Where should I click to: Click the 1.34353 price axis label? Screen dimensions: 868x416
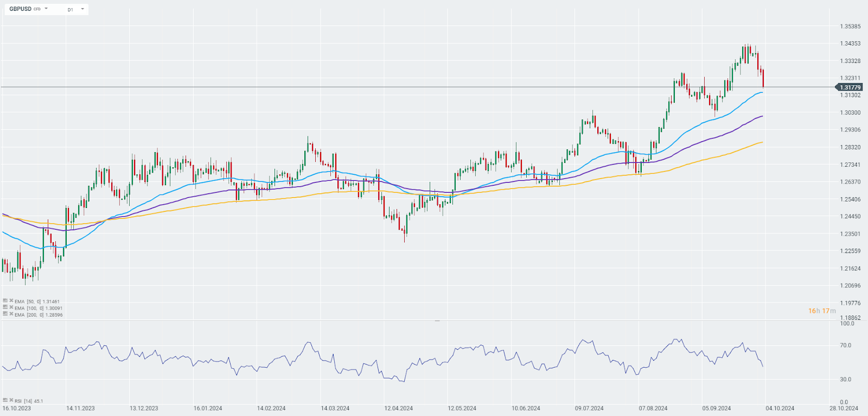point(850,43)
